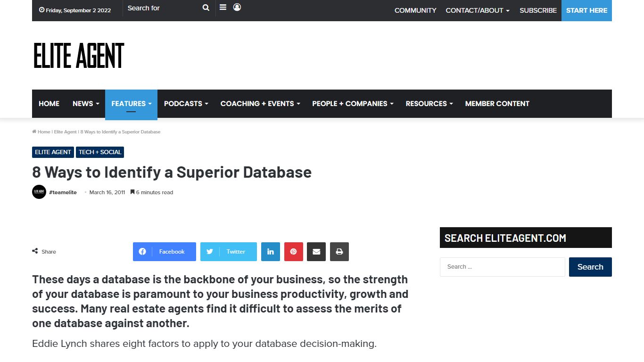Open the Community top link
Viewport: 644px width, 362px height.
pyautogui.click(x=415, y=10)
